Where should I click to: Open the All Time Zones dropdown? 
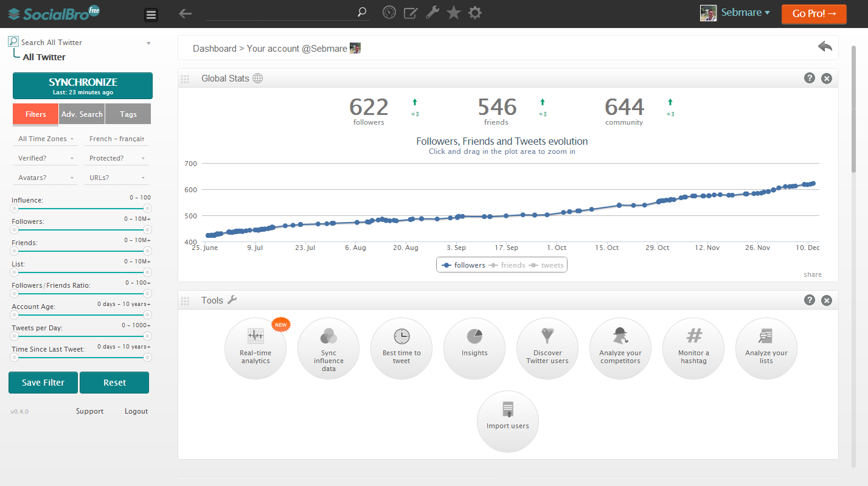click(46, 139)
